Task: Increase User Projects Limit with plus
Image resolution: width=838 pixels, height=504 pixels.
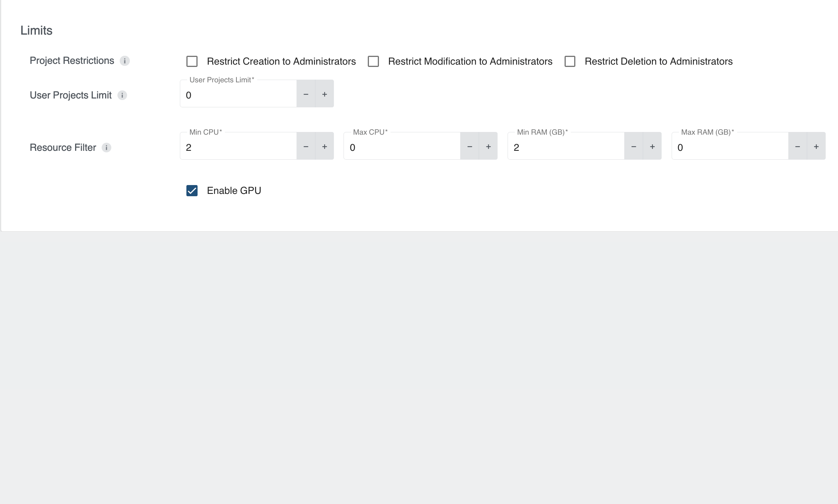Action: 325,94
